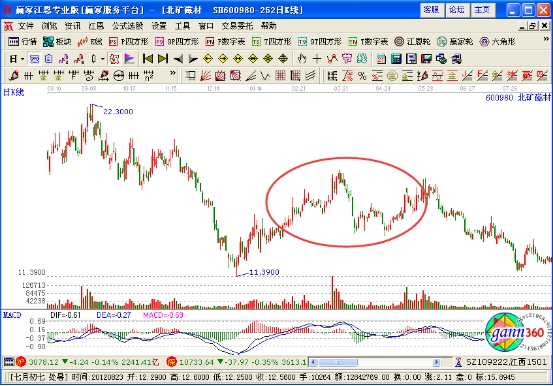553x386 pixels.
Task: Open the 浏览 menu
Action: (x=49, y=26)
